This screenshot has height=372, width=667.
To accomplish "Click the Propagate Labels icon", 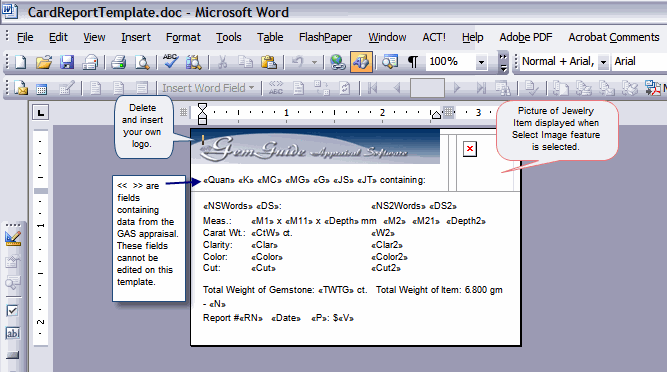I will [345, 88].
